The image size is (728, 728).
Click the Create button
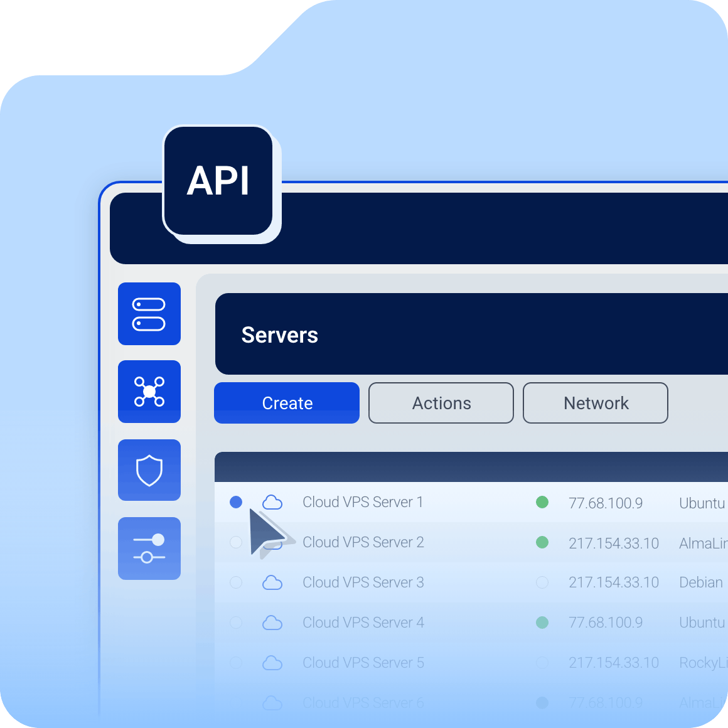(x=287, y=403)
